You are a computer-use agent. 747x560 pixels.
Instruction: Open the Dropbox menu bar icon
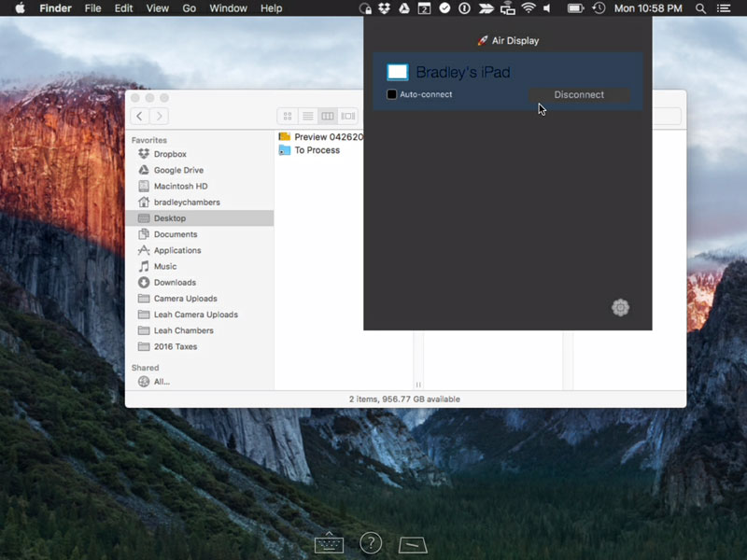click(384, 8)
